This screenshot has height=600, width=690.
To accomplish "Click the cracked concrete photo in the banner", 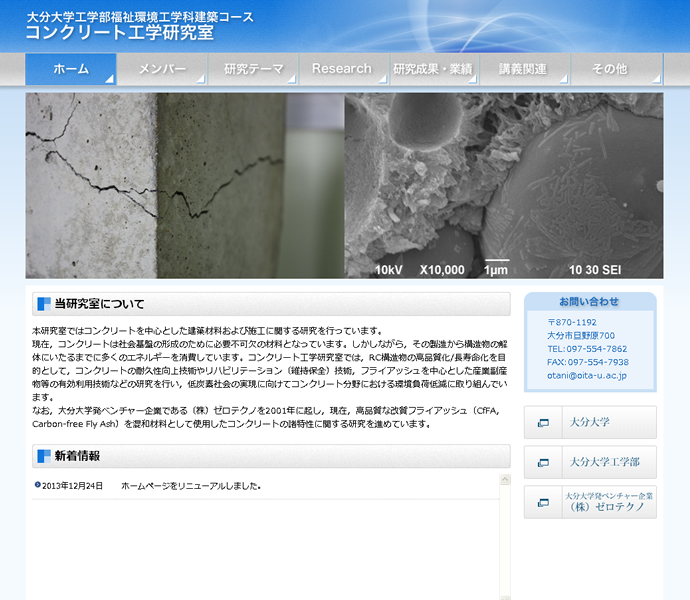I will 185,185.
